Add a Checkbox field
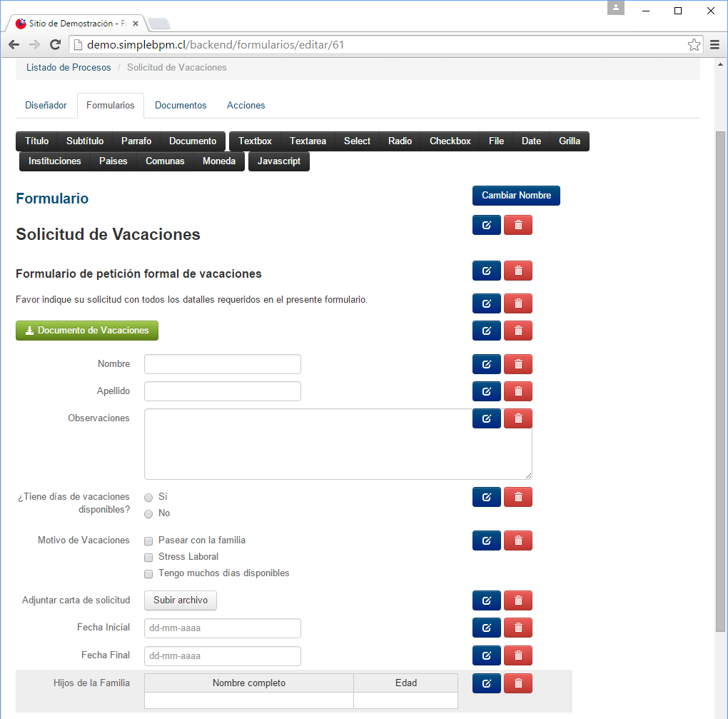728x719 pixels. 450,141
